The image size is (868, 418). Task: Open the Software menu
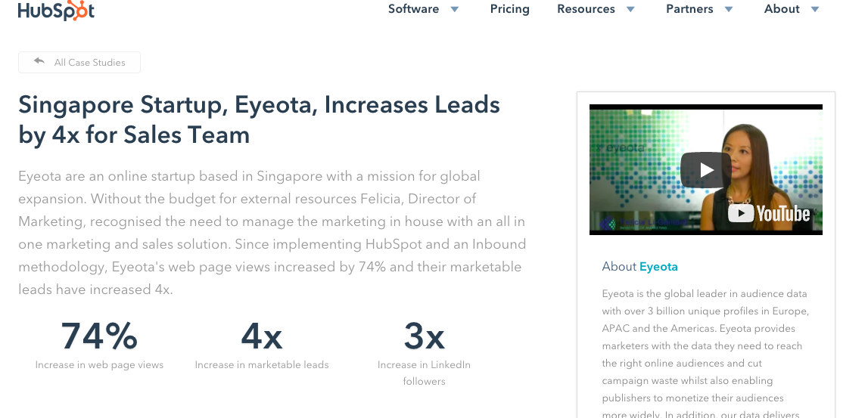[413, 9]
